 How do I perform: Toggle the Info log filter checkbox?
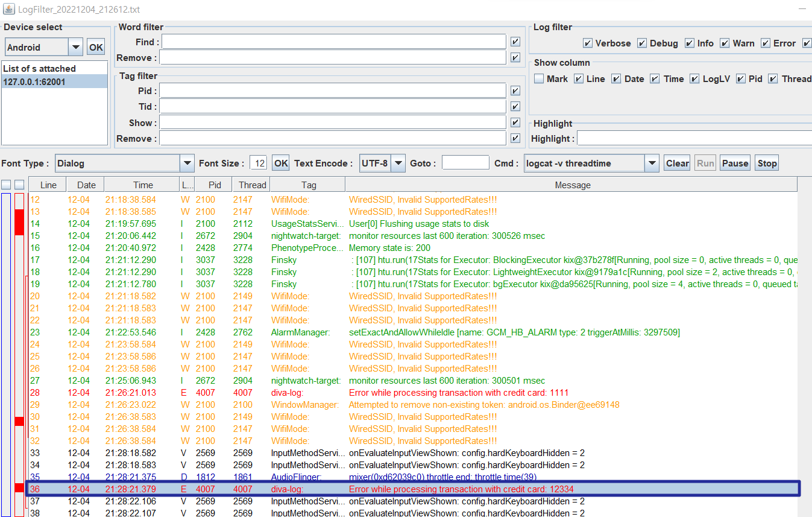690,43
